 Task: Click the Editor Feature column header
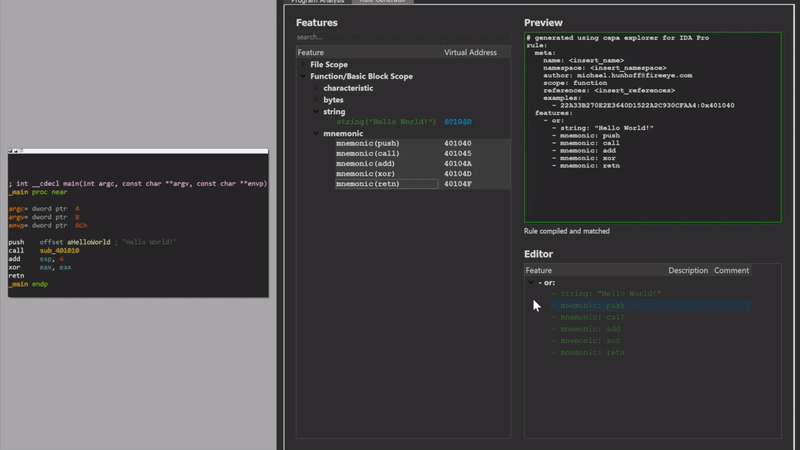[595, 270]
